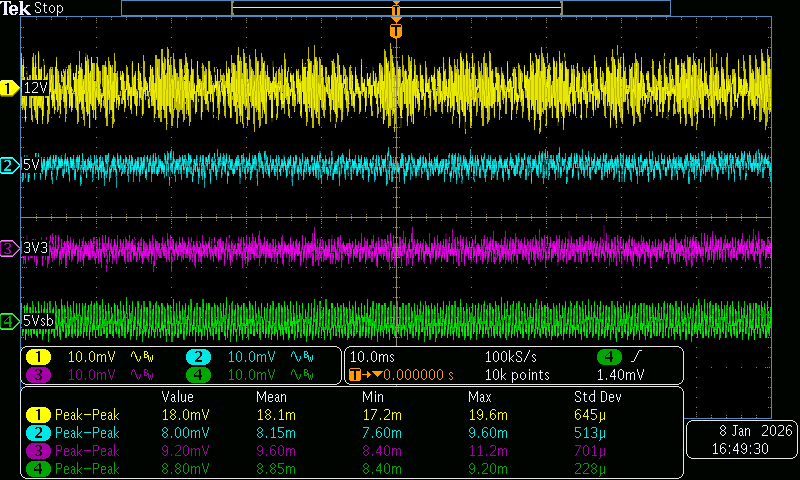Click the magenta channel 3 marker for 3V3
Screen dimensions: 800x480
pos(10,247)
